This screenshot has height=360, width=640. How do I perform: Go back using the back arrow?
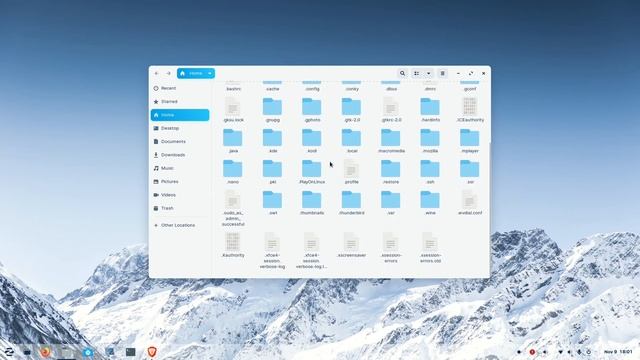pos(157,73)
